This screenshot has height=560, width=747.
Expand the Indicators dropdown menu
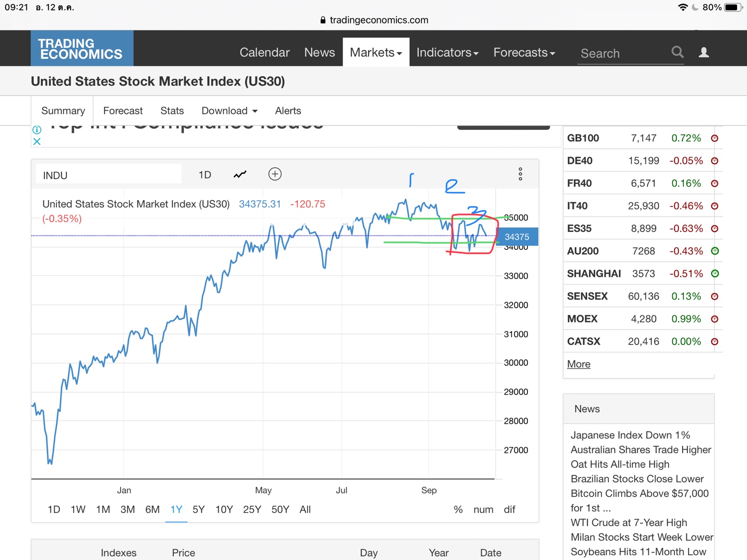pyautogui.click(x=447, y=52)
